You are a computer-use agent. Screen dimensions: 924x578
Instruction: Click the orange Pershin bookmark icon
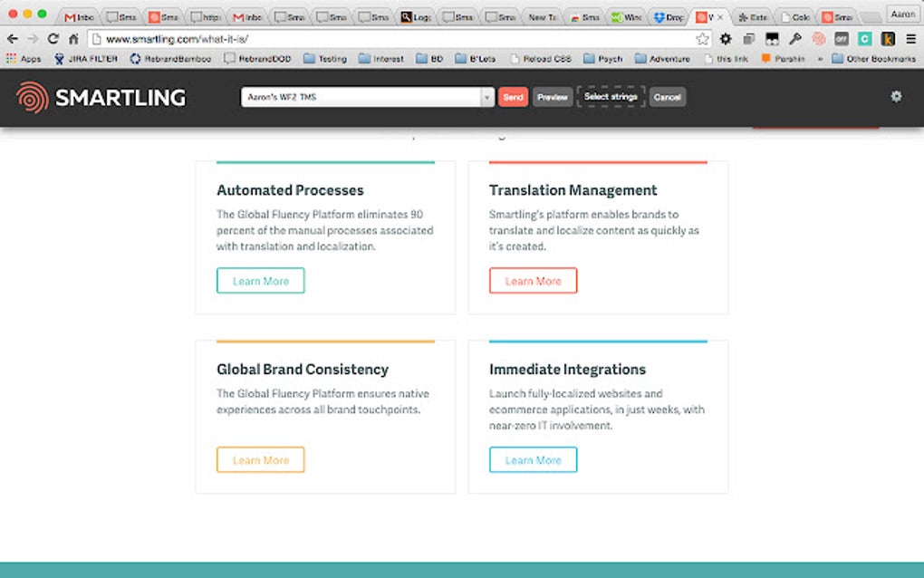(x=765, y=58)
